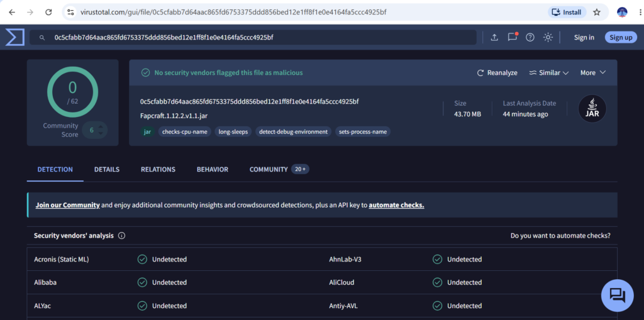Click the jar tag
Screen dimensions: 644x320
(x=147, y=132)
